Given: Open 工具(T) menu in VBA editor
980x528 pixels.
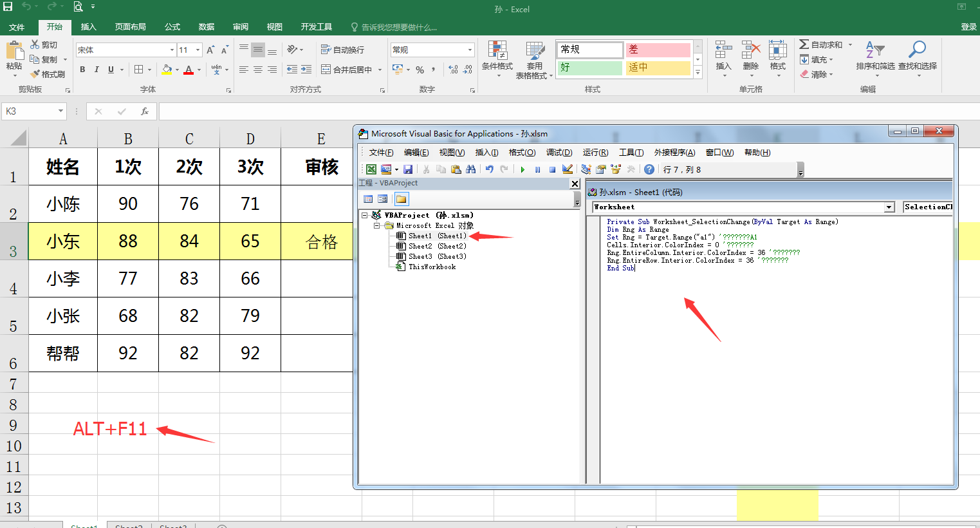Looking at the screenshot, I should (x=631, y=153).
